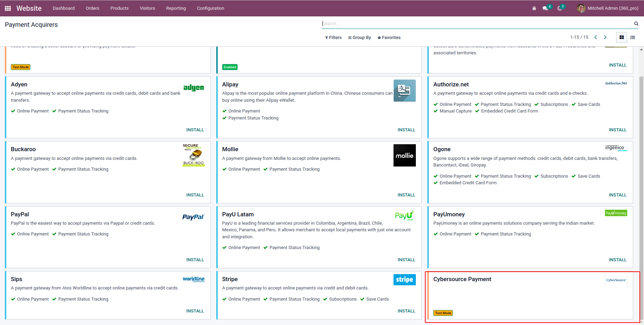Install the PayUmoney acquirer
644x325 pixels.
pyautogui.click(x=618, y=260)
